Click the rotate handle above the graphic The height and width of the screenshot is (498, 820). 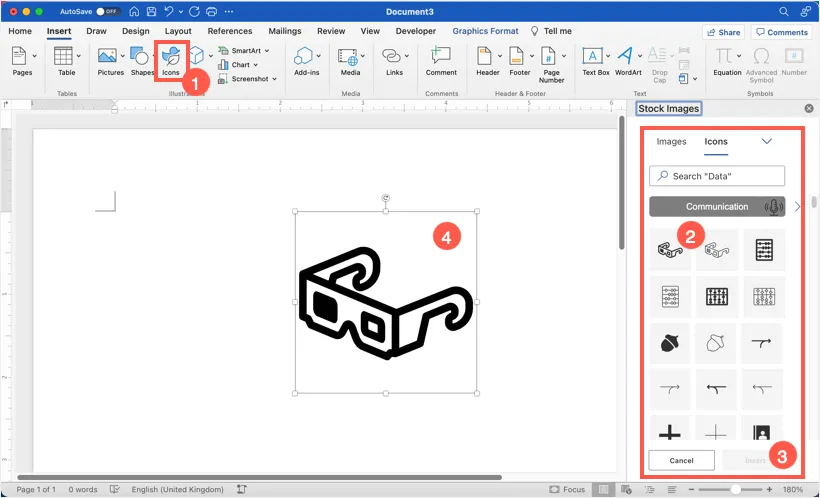pyautogui.click(x=385, y=198)
